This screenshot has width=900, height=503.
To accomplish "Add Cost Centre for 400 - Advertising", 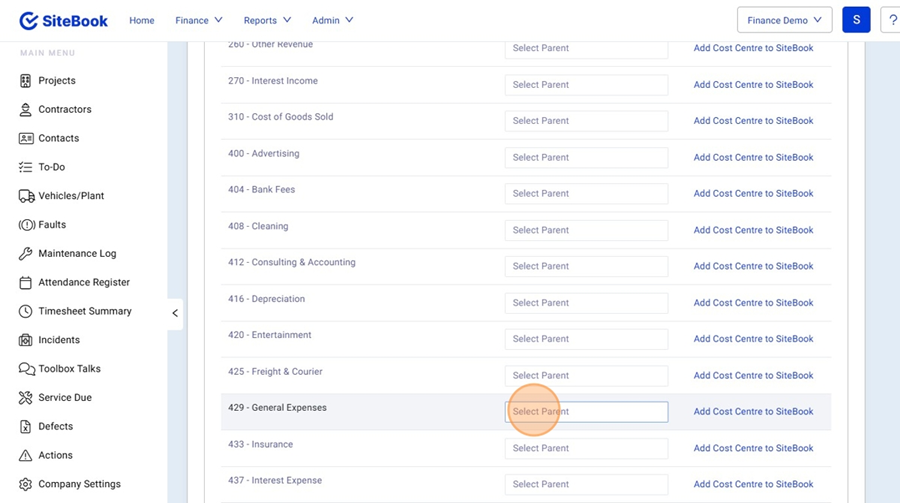I will coord(753,158).
